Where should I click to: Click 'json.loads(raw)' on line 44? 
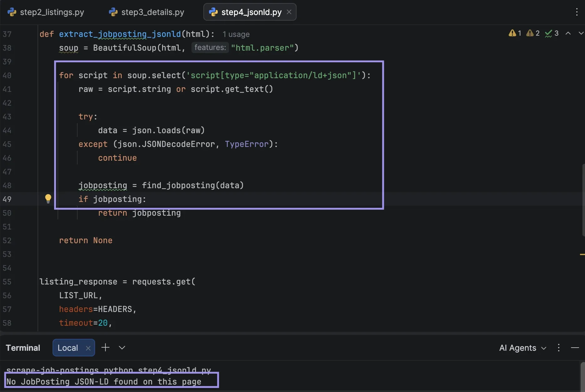168,130
